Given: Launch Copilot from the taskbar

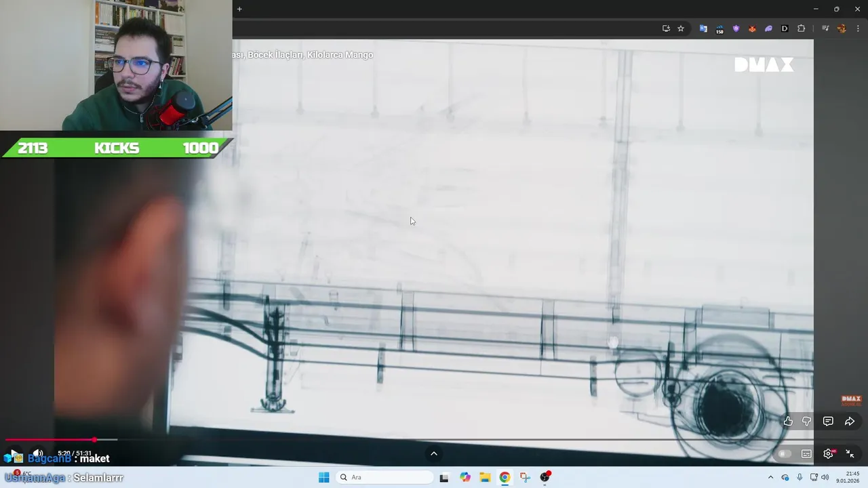Looking at the screenshot, I should tap(465, 477).
